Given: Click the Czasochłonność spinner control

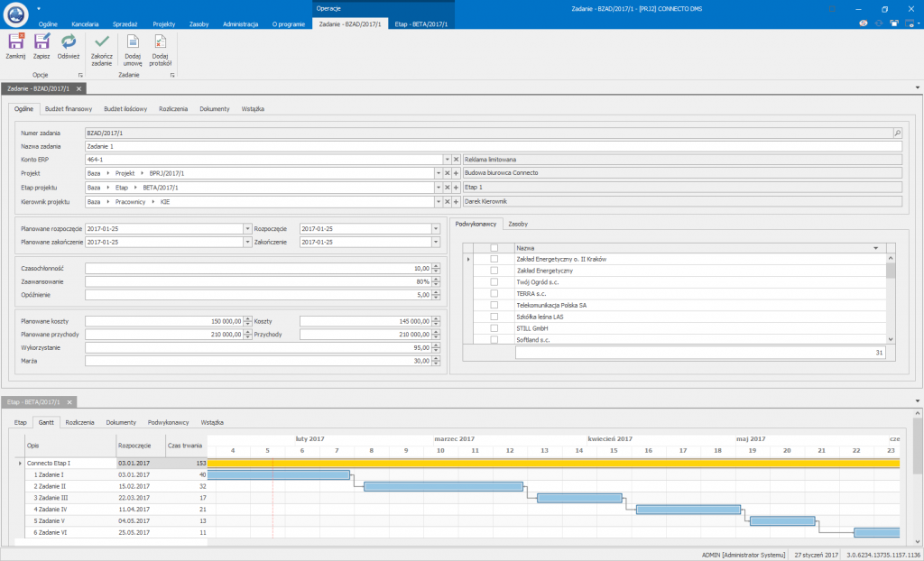Looking at the screenshot, I should click(436, 269).
